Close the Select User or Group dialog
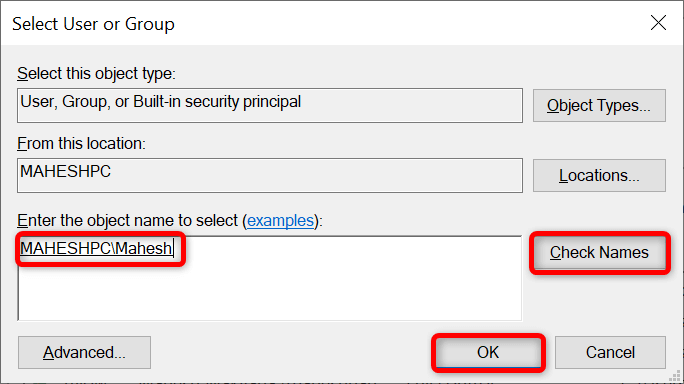684x384 pixels. (x=658, y=23)
